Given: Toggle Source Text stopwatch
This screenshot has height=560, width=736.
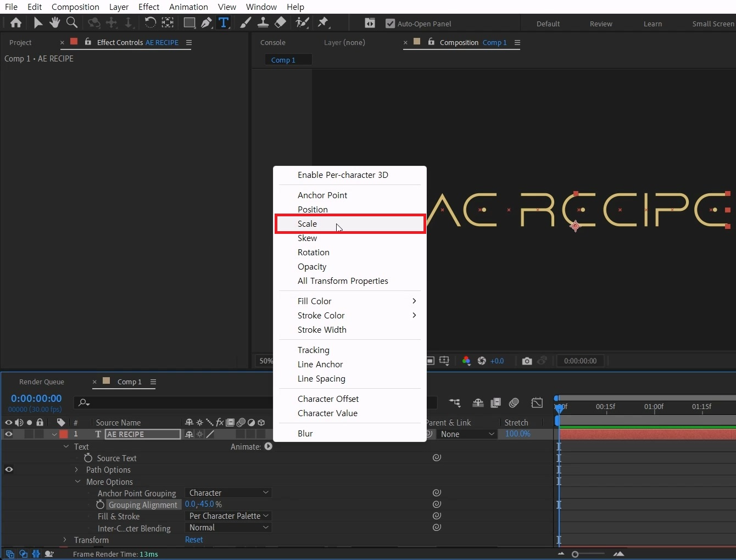Looking at the screenshot, I should [x=88, y=457].
